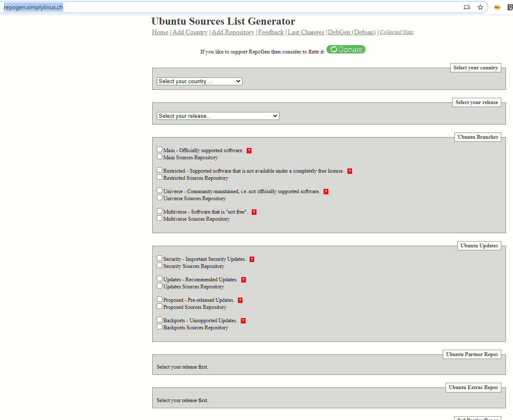Open Feedback link
513x420 pixels.
(x=271, y=32)
